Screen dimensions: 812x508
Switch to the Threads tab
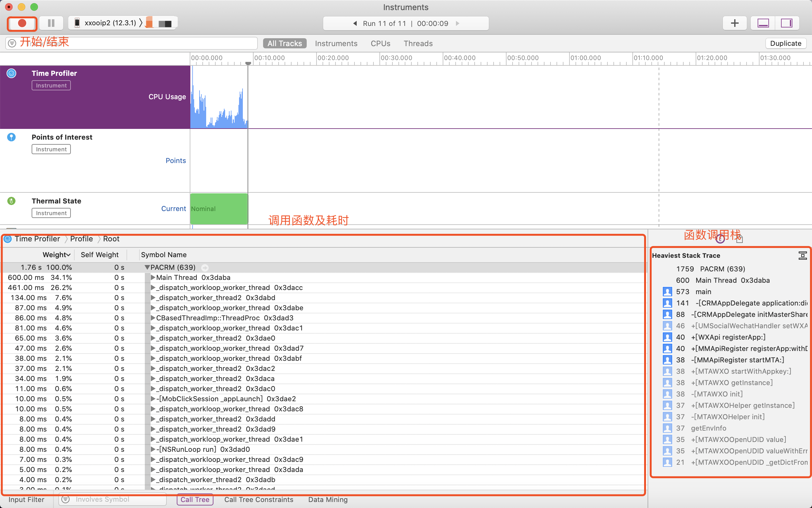click(418, 43)
